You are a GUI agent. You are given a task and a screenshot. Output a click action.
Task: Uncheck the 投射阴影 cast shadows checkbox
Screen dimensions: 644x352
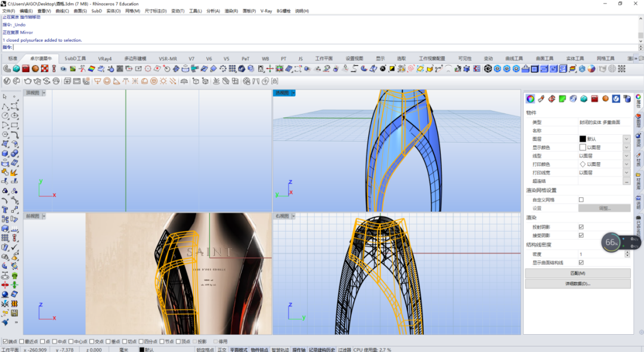(x=581, y=227)
